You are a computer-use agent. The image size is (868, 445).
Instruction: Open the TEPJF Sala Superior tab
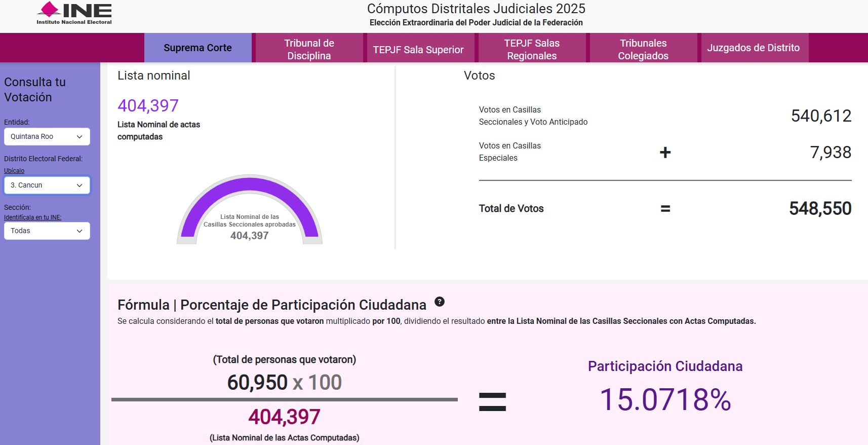(x=418, y=49)
